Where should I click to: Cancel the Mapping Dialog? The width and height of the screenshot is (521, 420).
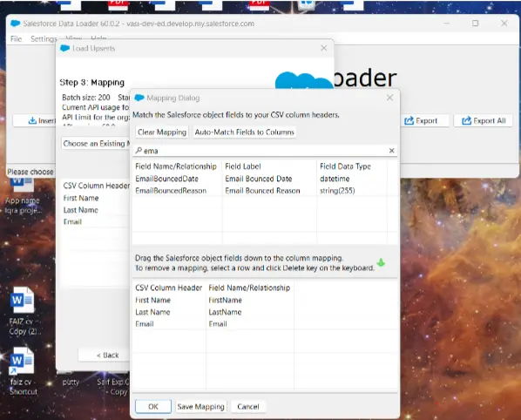coord(248,406)
